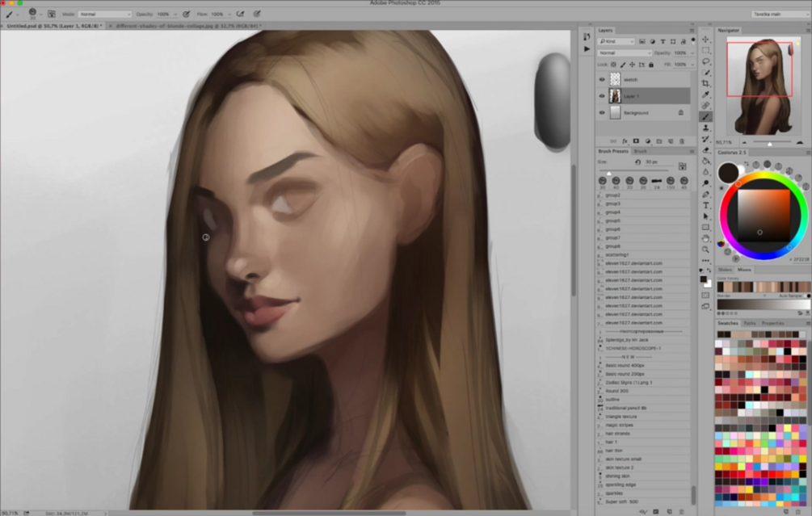Open the layer Kind filter dropdown
Viewport: 812px width, 516px height.
pyautogui.click(x=616, y=41)
